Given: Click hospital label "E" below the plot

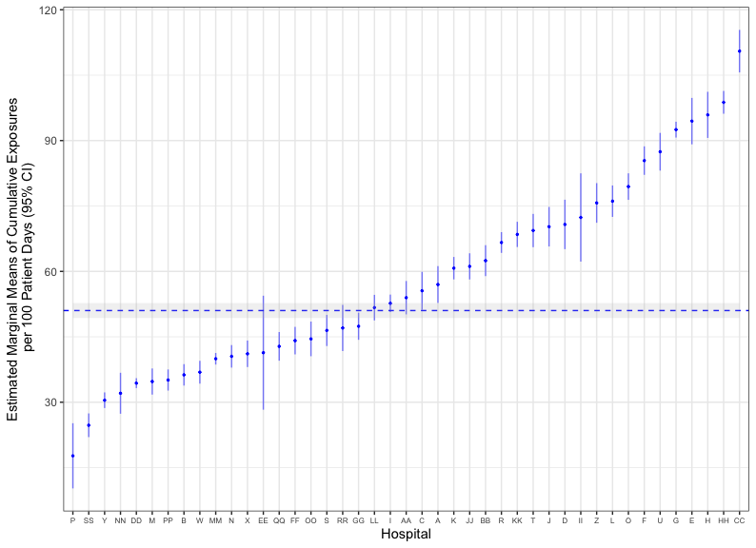Looking at the screenshot, I should click(x=692, y=520).
